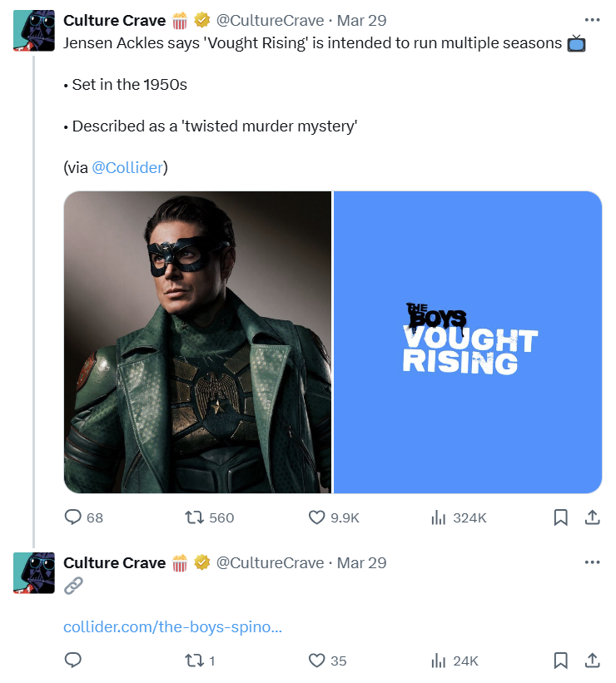Share the collider link tweet
The height and width of the screenshot is (683, 616).
coord(592,661)
